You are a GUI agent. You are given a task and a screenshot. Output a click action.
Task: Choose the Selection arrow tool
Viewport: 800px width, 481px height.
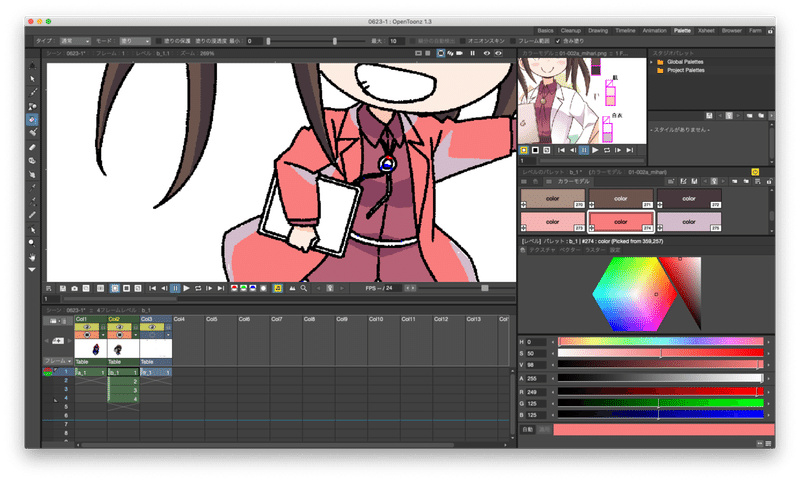coord(32,79)
